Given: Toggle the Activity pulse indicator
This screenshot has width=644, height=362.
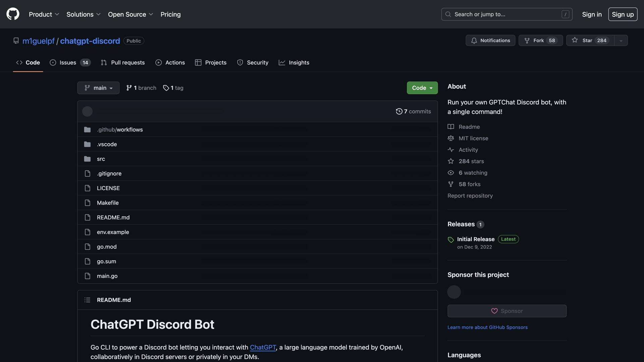Looking at the screenshot, I should pyautogui.click(x=450, y=149).
